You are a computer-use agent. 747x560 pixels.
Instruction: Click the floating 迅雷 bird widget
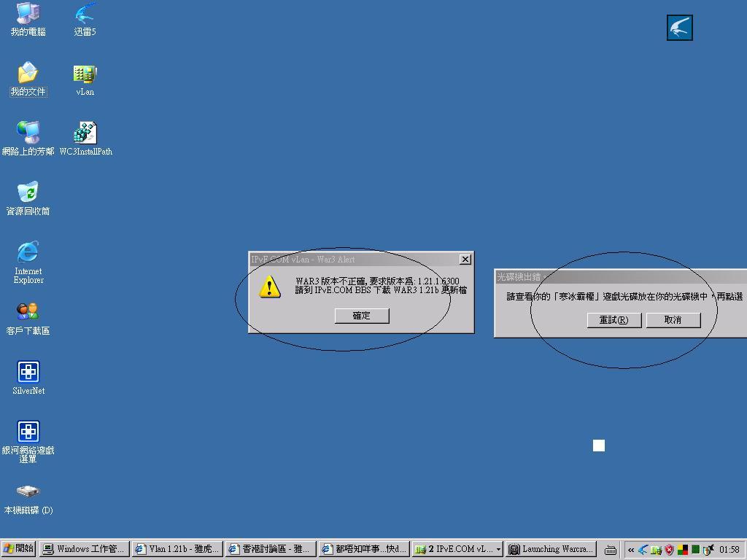(x=679, y=28)
